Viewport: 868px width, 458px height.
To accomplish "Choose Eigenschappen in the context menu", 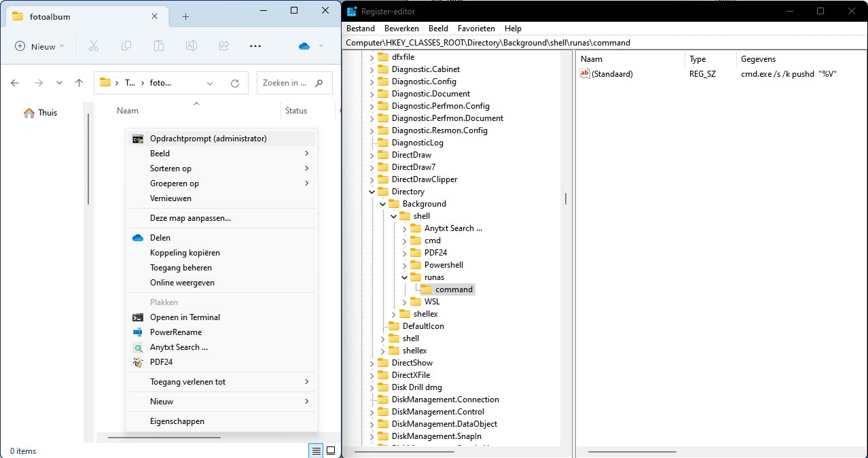I will click(177, 421).
